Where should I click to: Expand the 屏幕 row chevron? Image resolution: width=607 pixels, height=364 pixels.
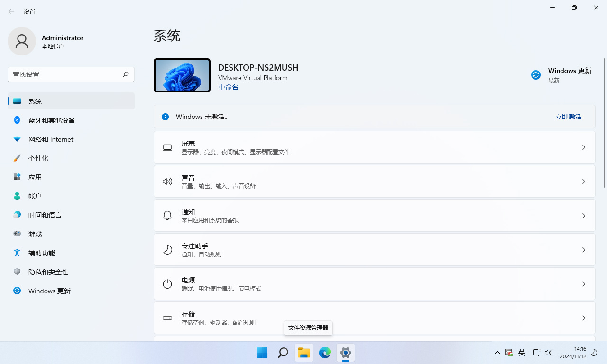point(584,147)
